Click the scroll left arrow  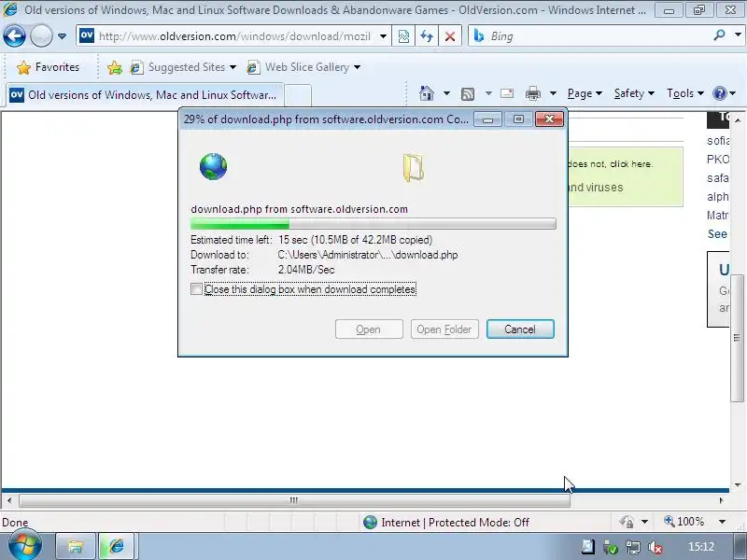9,500
